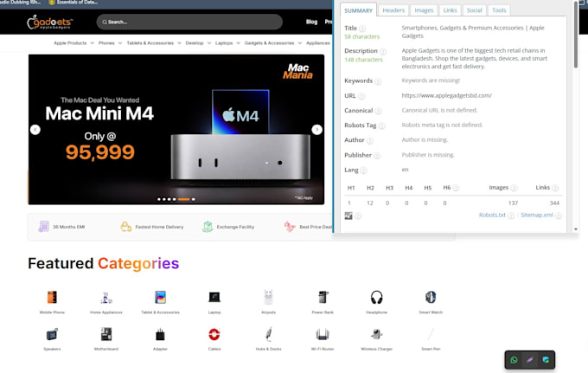Click the site URL in SEO panel
Screen dimensions: 588x373
tap(447, 96)
